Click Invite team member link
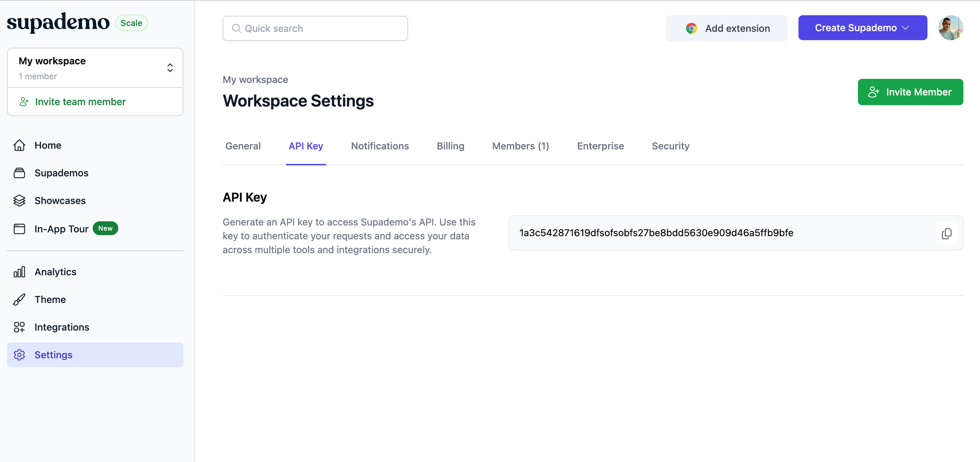This screenshot has width=980, height=462. click(x=80, y=102)
